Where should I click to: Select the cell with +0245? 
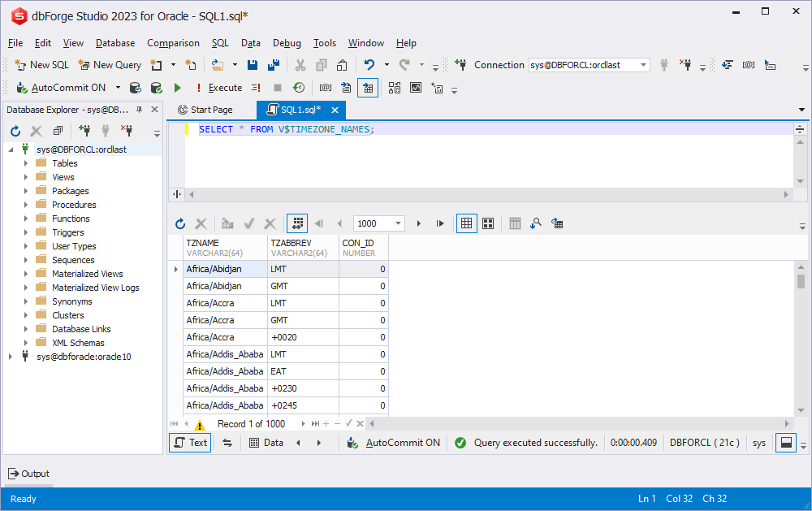click(x=304, y=406)
